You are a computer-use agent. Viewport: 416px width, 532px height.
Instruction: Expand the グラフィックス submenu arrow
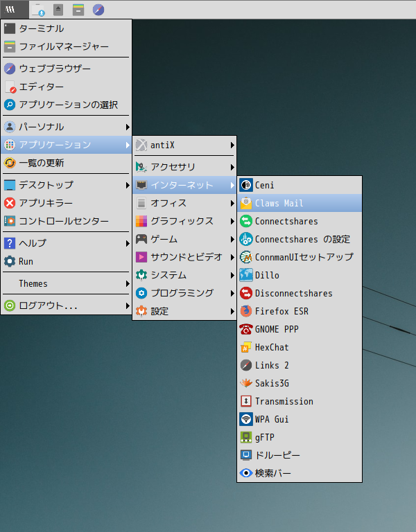pyautogui.click(x=232, y=221)
